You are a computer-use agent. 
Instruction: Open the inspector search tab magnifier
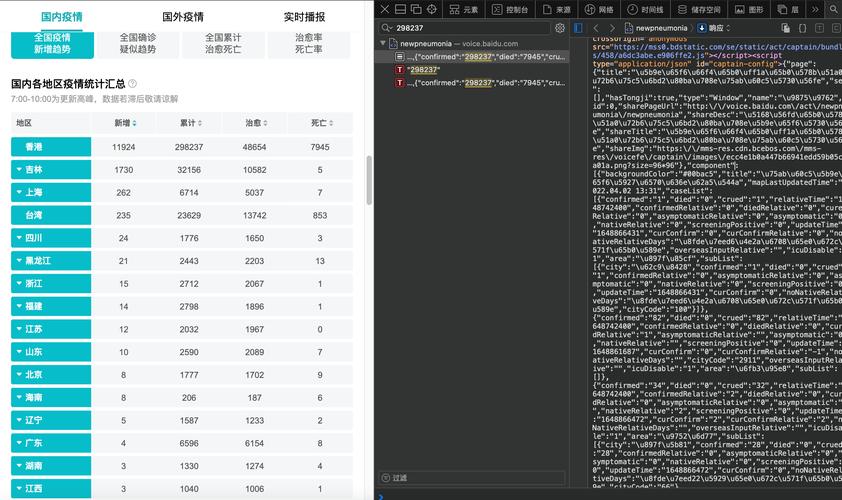point(834,9)
